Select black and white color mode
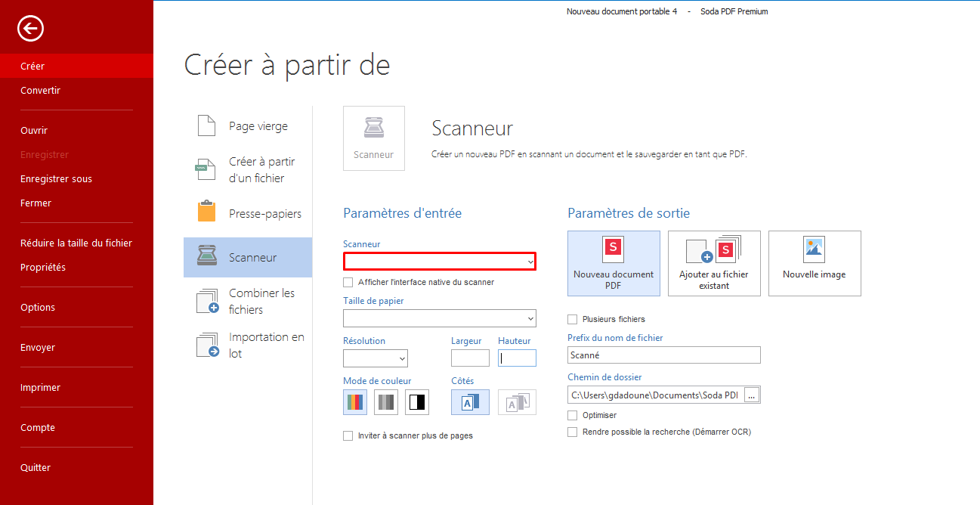 tap(417, 402)
